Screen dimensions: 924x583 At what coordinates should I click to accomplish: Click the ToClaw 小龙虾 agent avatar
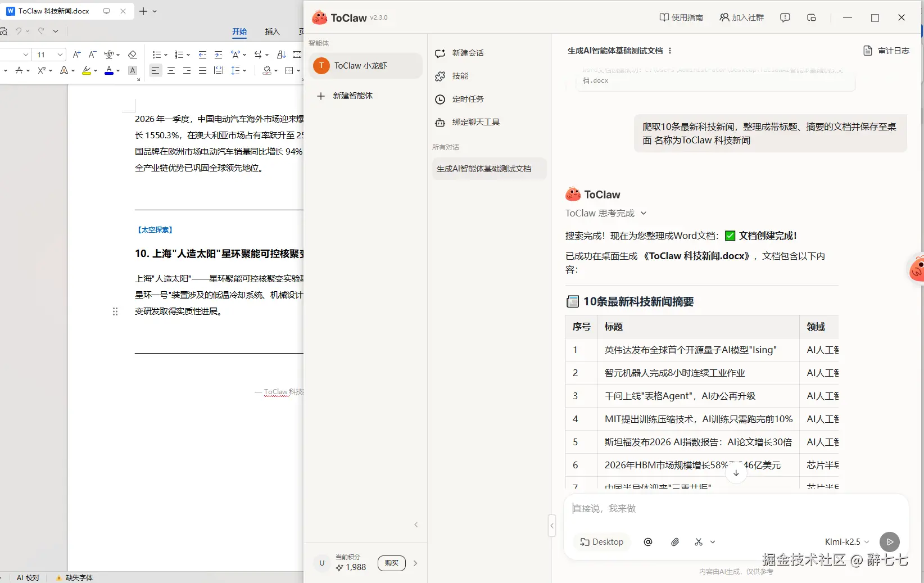click(321, 66)
